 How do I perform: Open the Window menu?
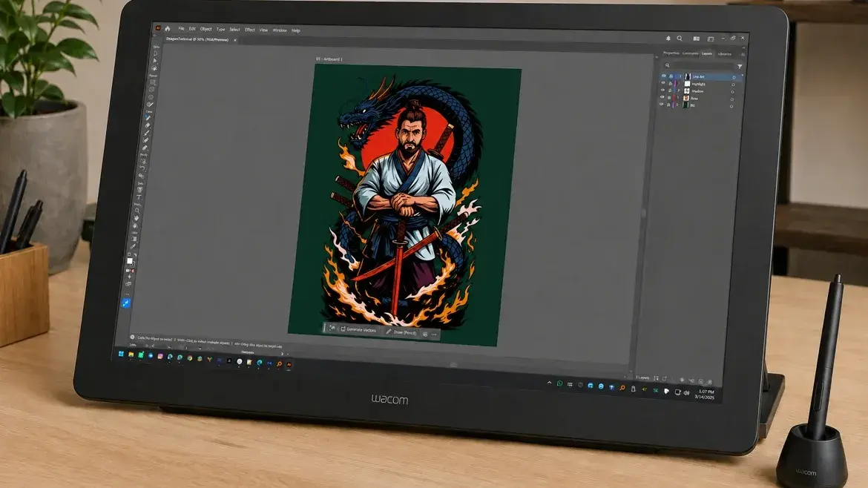(280, 30)
